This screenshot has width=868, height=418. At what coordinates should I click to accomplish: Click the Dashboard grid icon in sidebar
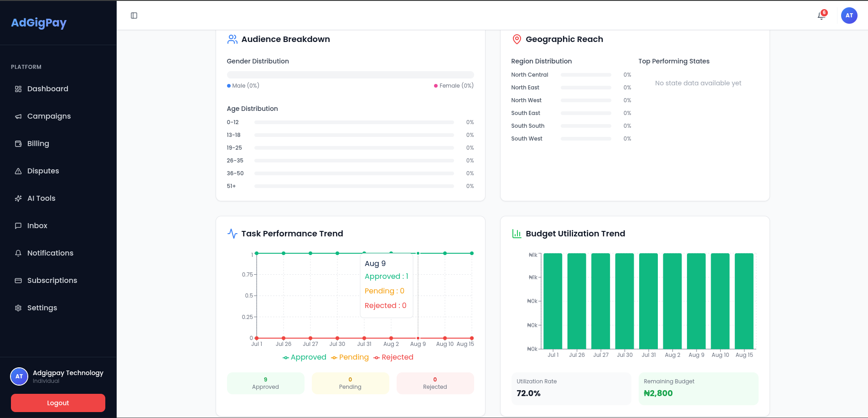click(18, 89)
